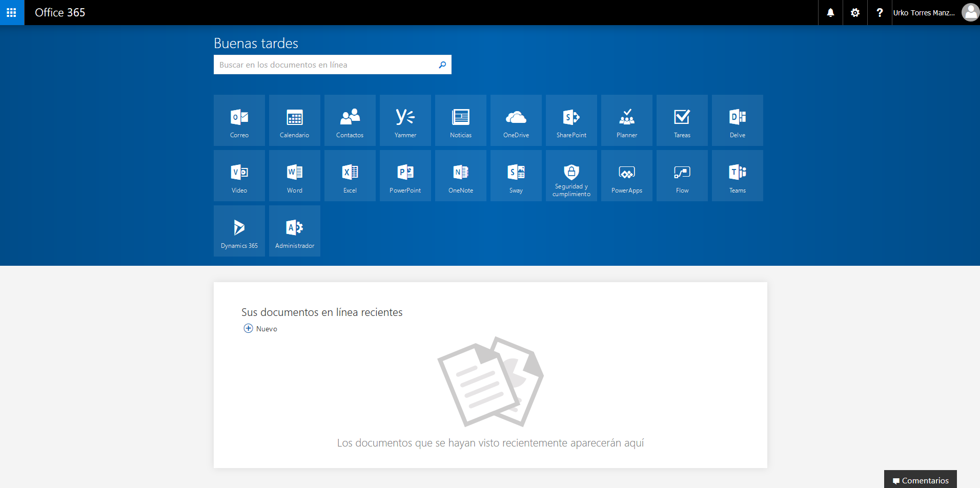Open the Calendario app tile
The height and width of the screenshot is (488, 980).
[295, 120]
